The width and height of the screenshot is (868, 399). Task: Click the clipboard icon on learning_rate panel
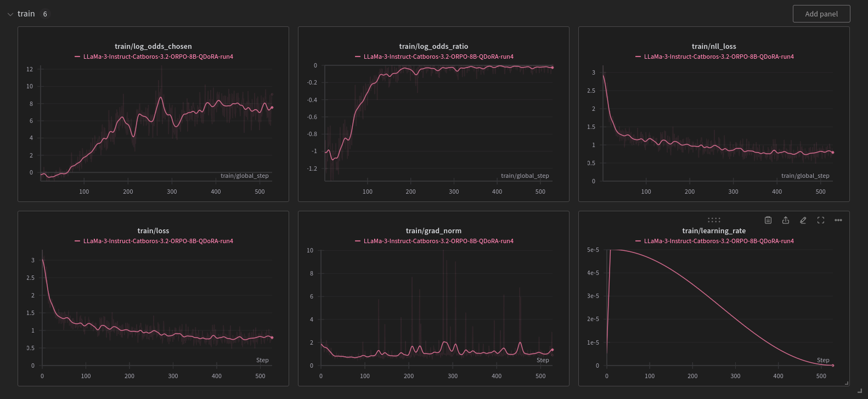pos(768,220)
